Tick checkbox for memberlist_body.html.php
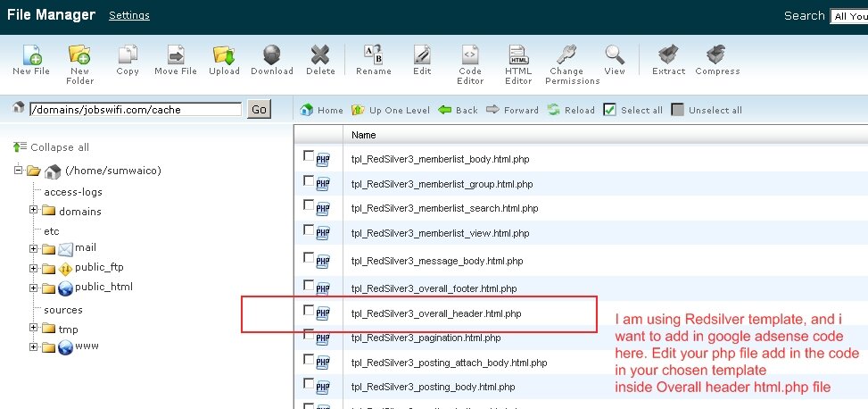Viewport: 868px width, 409px height. 309,155
